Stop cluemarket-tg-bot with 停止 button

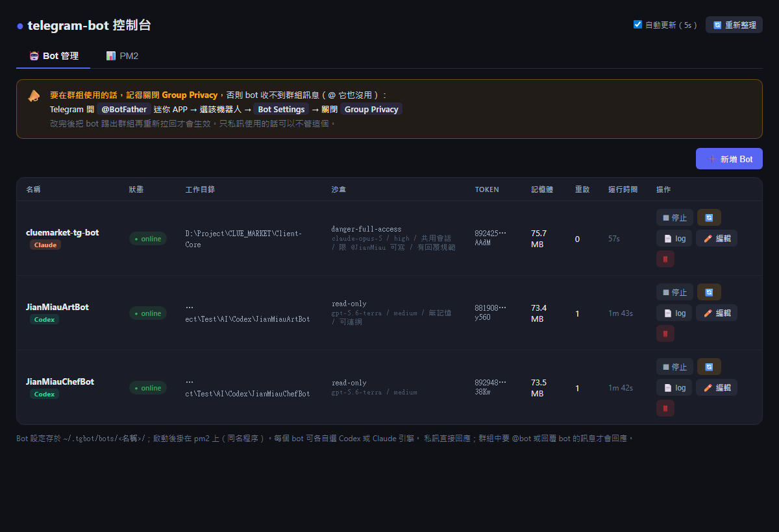[x=674, y=217]
